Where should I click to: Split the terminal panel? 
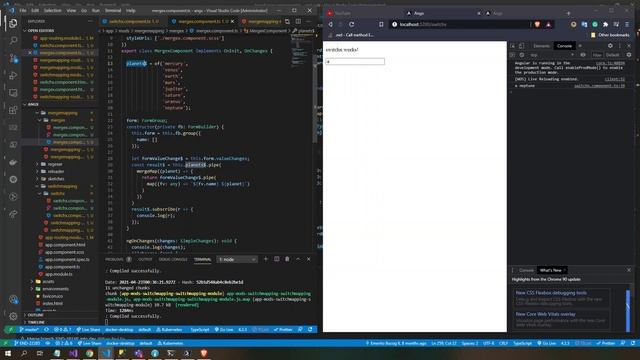(276, 259)
